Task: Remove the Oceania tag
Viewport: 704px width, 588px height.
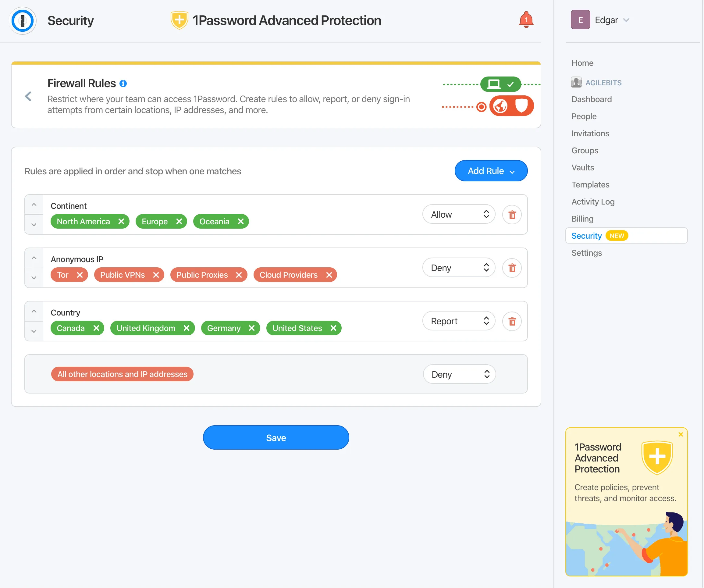Action: (x=241, y=221)
